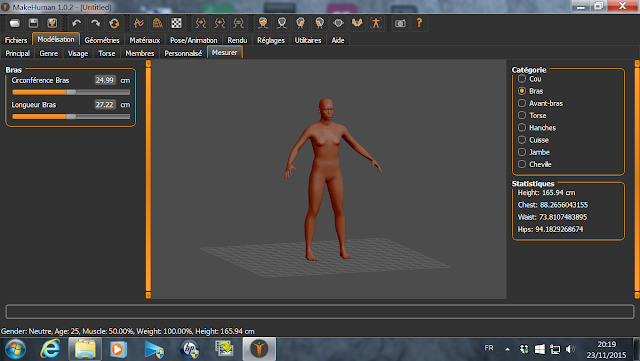This screenshot has height=361, width=640.
Task: Click the Save floppy disk icon
Action: click(33, 23)
